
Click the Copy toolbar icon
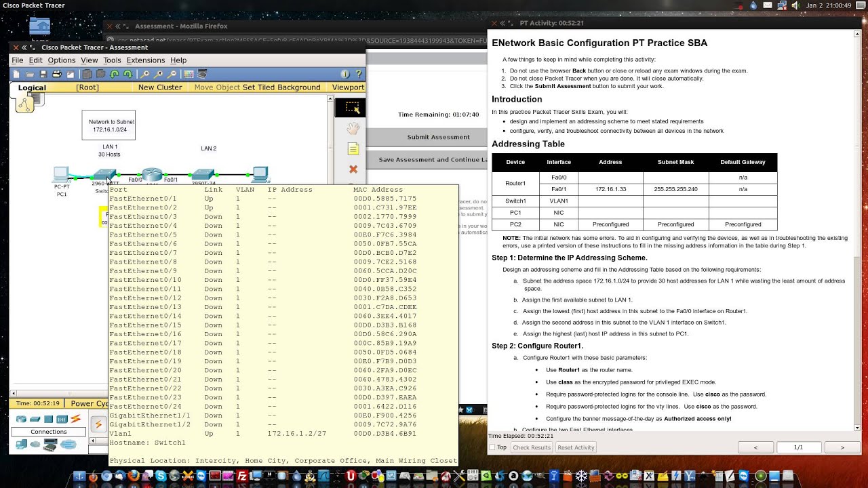pyautogui.click(x=87, y=74)
